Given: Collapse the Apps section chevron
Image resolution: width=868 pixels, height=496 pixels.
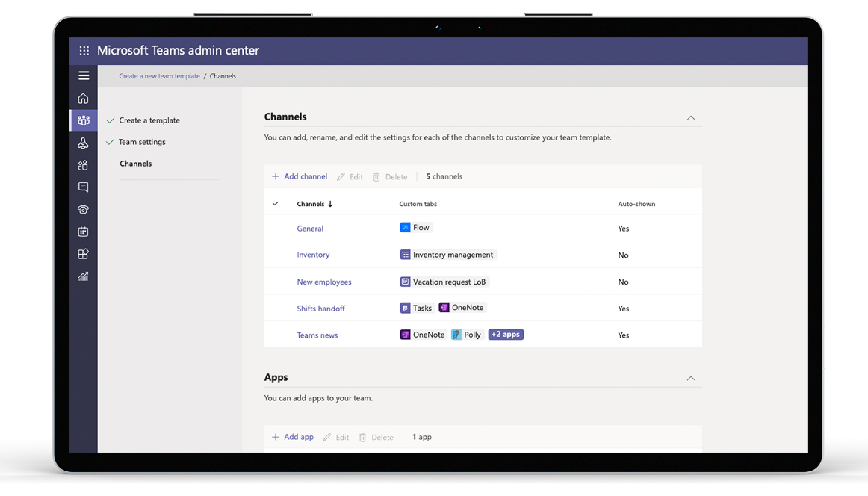Looking at the screenshot, I should [x=691, y=378].
